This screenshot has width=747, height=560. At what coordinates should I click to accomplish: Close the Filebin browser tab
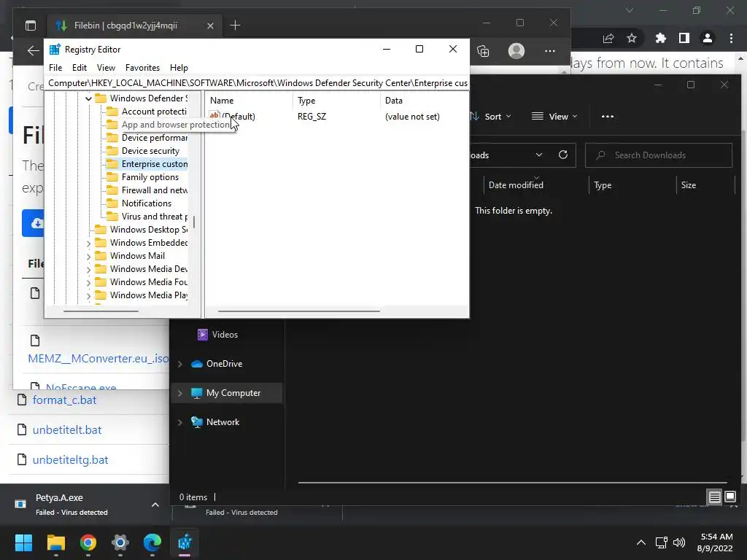(210, 26)
